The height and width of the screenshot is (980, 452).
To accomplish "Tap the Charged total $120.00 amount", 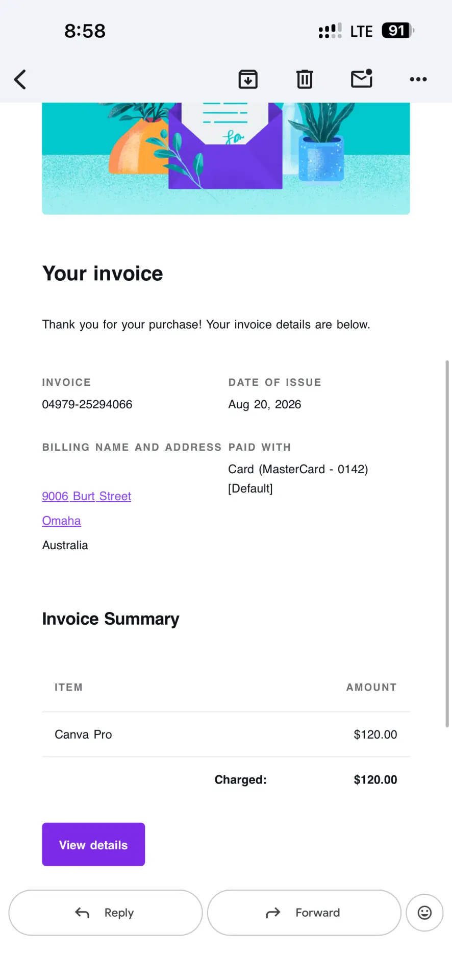I will coord(375,779).
